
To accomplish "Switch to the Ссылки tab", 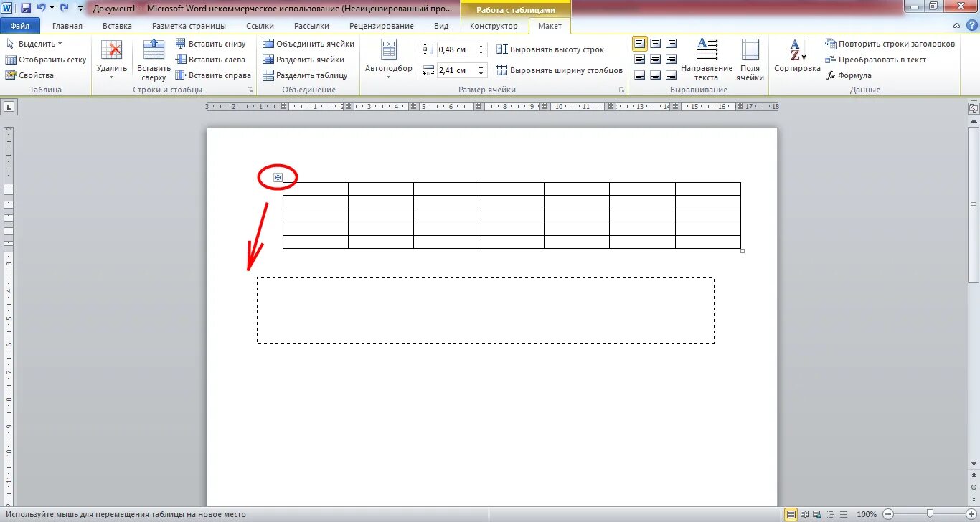I will pos(260,26).
